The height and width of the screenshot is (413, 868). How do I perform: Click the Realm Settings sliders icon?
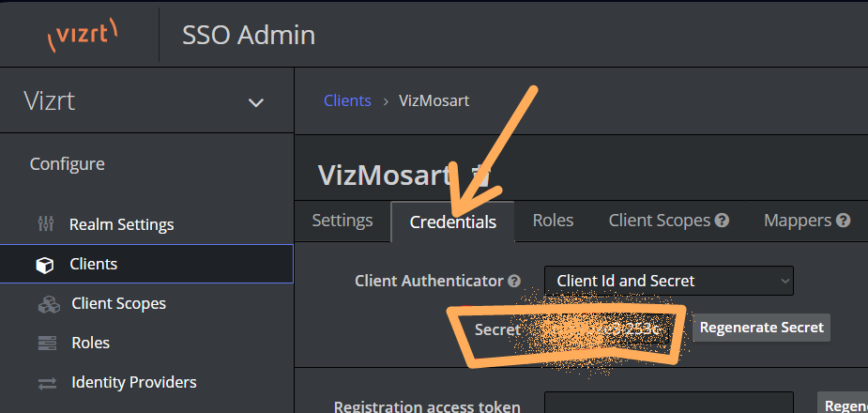click(x=45, y=224)
